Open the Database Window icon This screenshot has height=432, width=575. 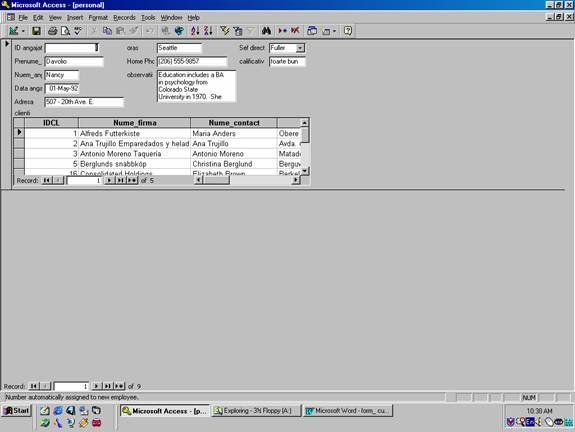[312, 31]
